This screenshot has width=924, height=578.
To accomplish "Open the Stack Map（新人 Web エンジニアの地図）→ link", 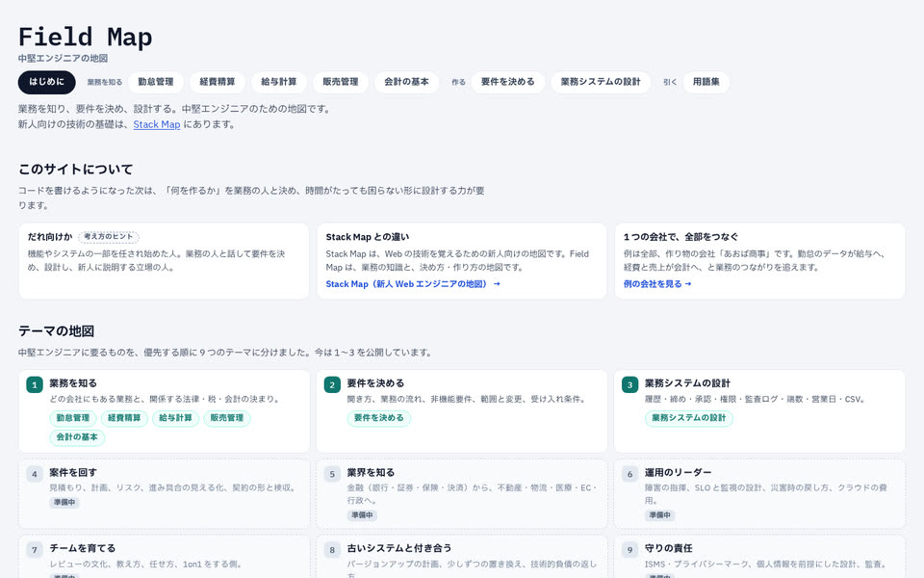I will pos(413,283).
